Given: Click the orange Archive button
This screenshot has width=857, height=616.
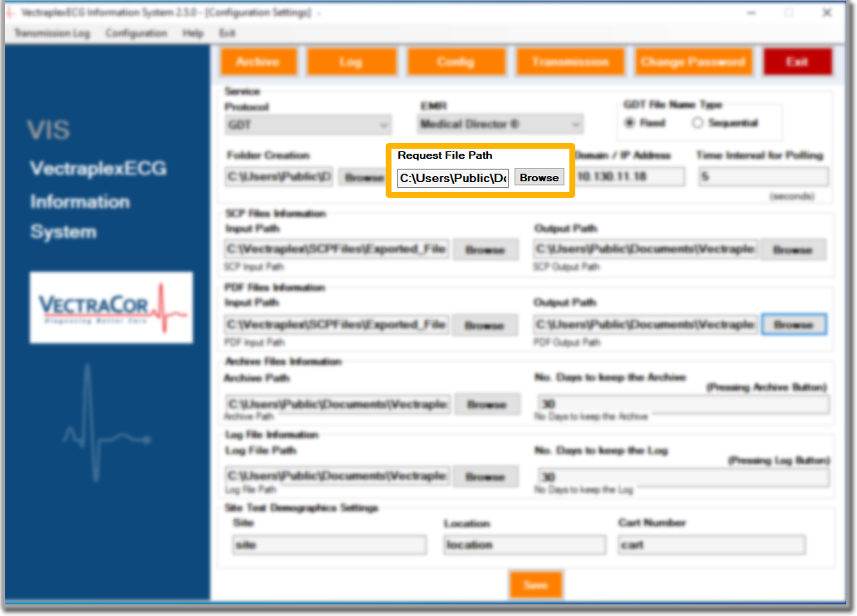Looking at the screenshot, I should tap(257, 62).
